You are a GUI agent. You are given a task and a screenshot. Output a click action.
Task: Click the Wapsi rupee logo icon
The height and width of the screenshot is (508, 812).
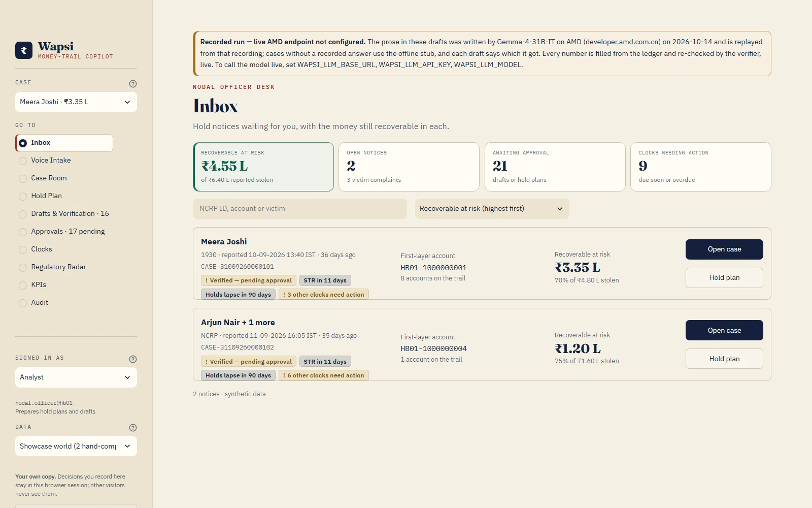(24, 50)
